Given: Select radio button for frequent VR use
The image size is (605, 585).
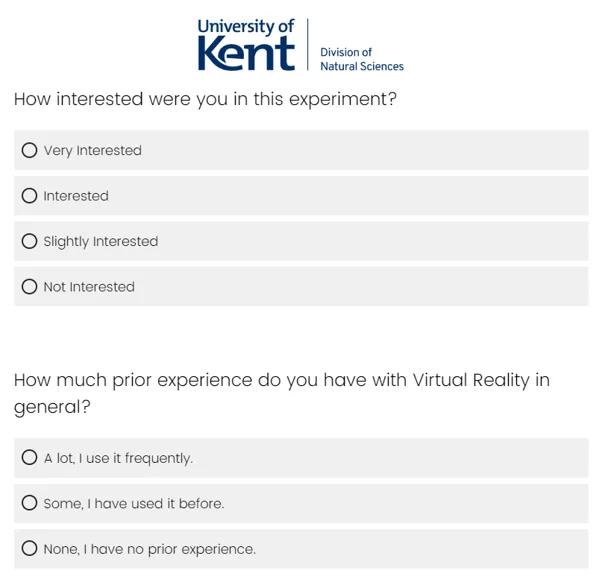Looking at the screenshot, I should (x=30, y=459).
